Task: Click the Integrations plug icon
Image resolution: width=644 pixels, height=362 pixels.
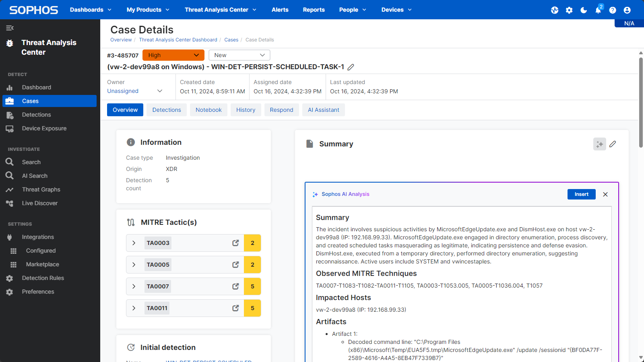Action: pyautogui.click(x=10, y=237)
